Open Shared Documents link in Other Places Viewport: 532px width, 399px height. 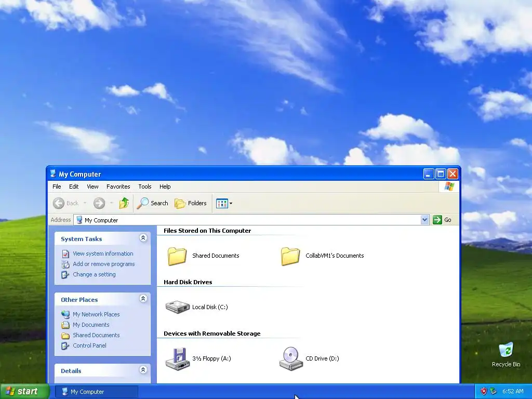click(96, 335)
